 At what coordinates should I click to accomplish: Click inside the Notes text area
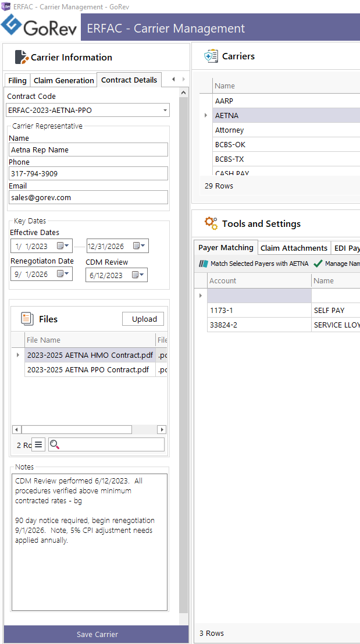[x=90, y=542]
